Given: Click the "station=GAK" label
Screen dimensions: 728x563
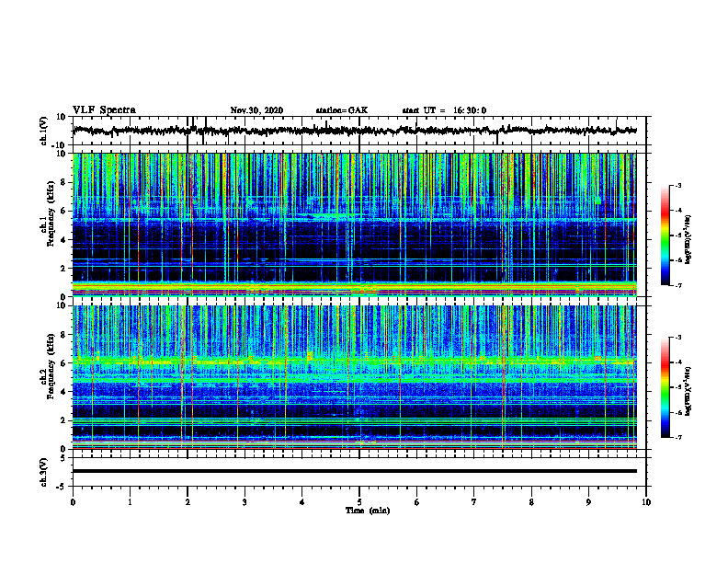Looking at the screenshot, I should click(x=342, y=110).
